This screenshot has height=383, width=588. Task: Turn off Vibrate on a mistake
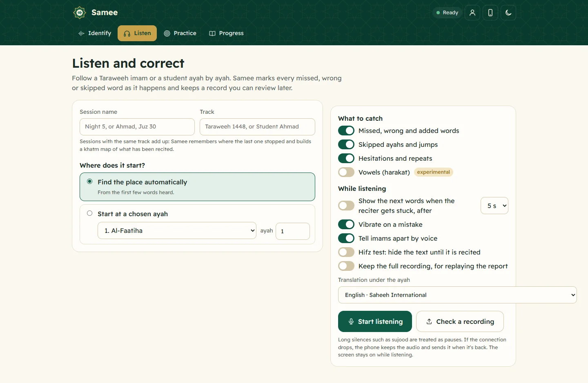[346, 224]
